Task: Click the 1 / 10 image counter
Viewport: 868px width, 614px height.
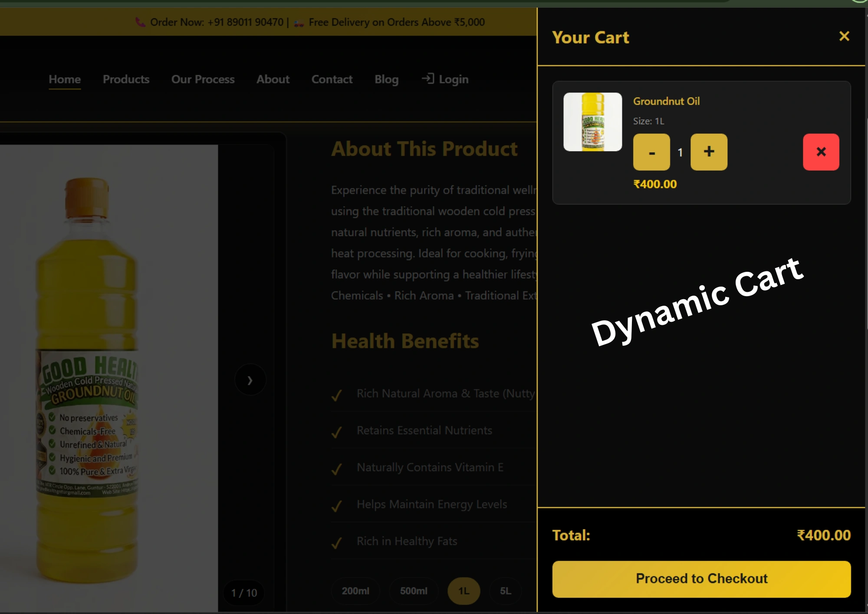Action: click(244, 593)
